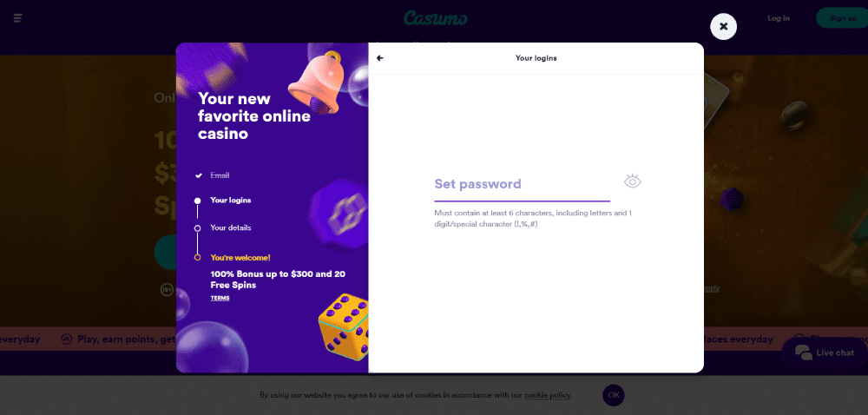
Task: Click the Casumo logo
Action: pyautogui.click(x=435, y=17)
